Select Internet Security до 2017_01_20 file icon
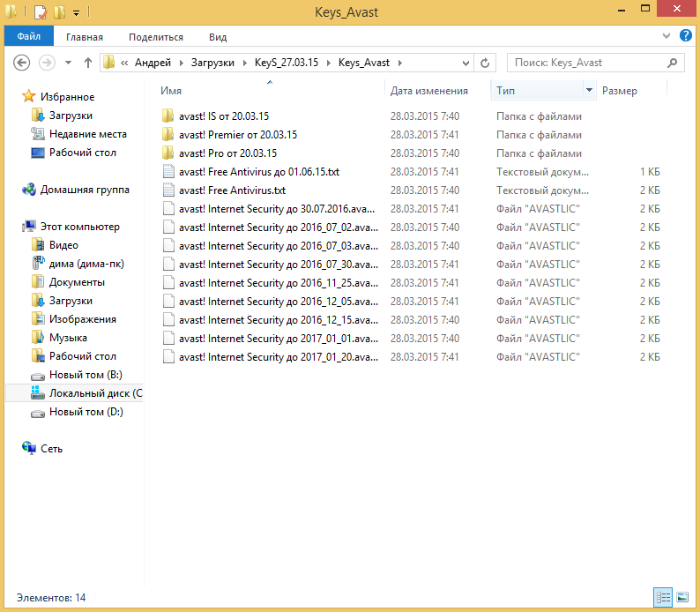Viewport: 700px width, 612px height. [168, 356]
